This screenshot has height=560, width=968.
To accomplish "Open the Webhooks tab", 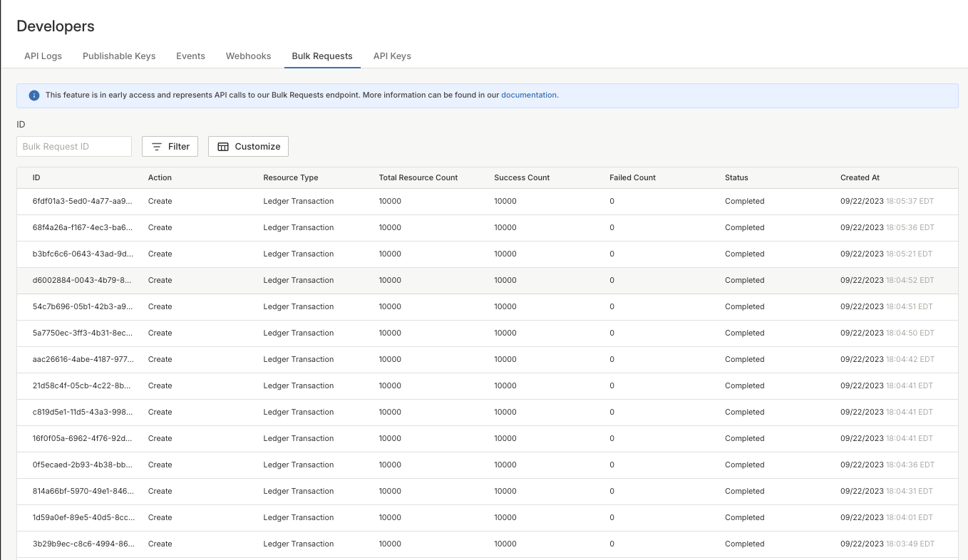I will [248, 56].
